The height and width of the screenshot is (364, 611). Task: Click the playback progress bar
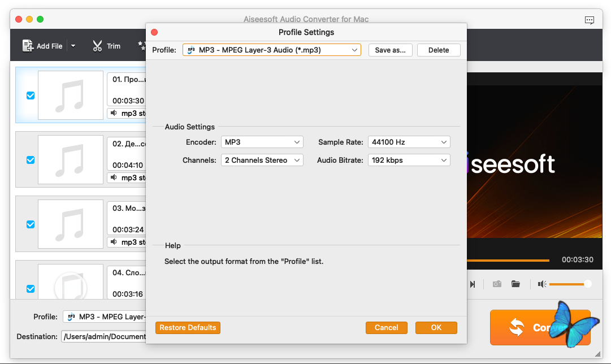click(x=508, y=260)
